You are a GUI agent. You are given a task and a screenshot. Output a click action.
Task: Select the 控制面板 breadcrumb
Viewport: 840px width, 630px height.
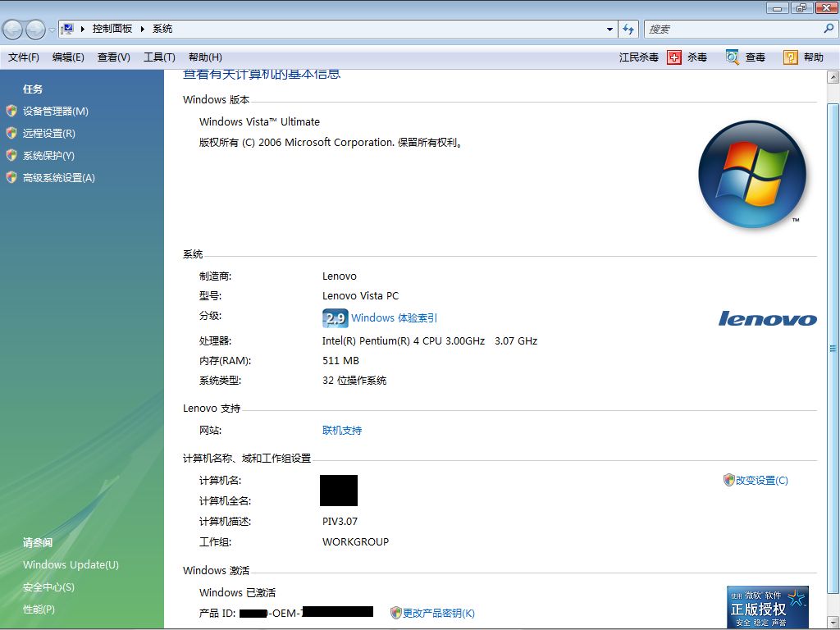[x=112, y=29]
